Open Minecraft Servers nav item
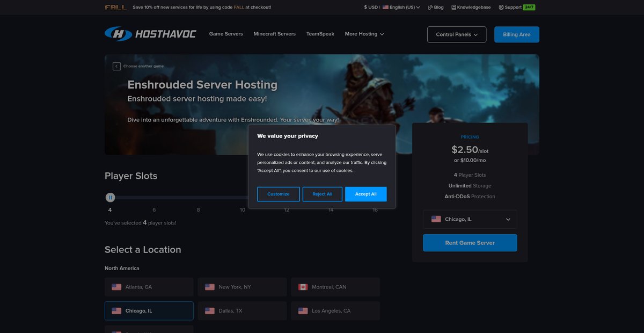 [x=275, y=34]
